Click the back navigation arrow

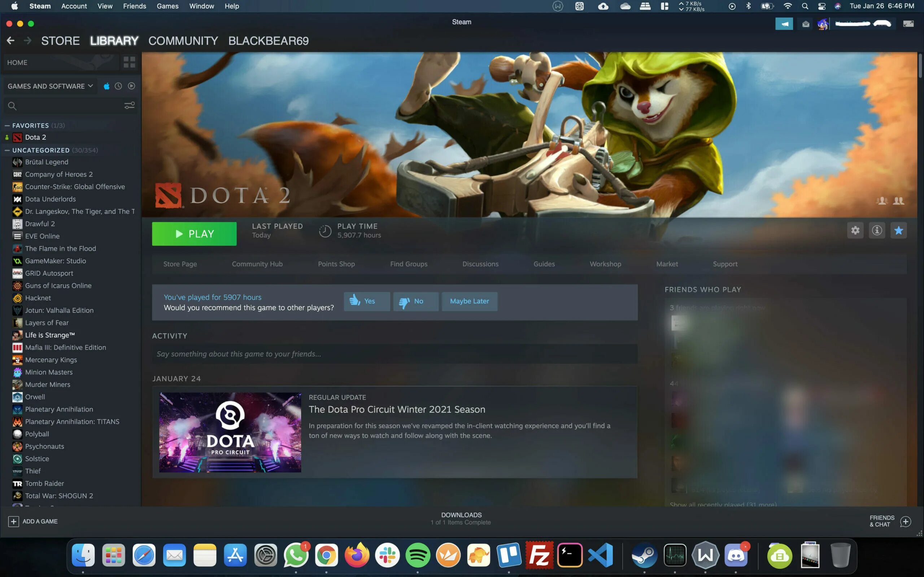(x=10, y=40)
